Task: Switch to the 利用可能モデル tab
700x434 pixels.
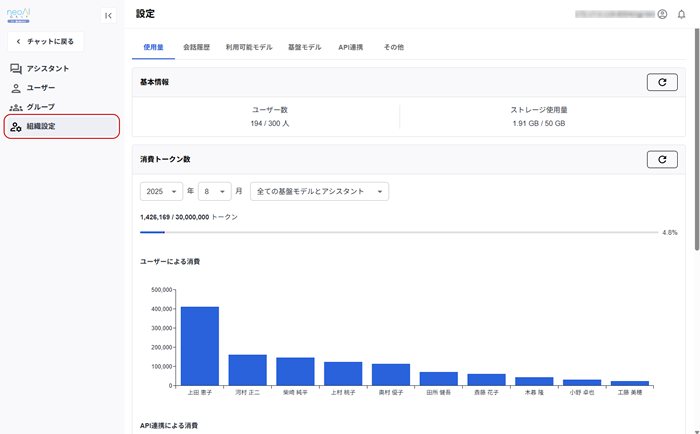Action: click(x=248, y=47)
